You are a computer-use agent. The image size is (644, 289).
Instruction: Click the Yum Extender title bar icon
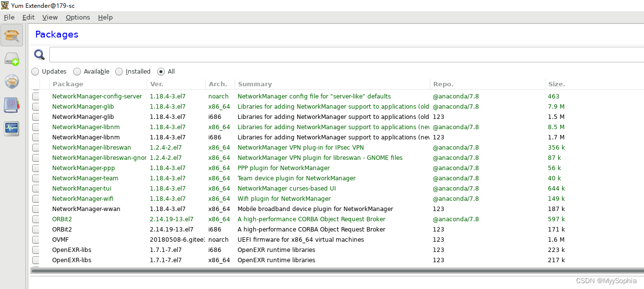pos(5,5)
